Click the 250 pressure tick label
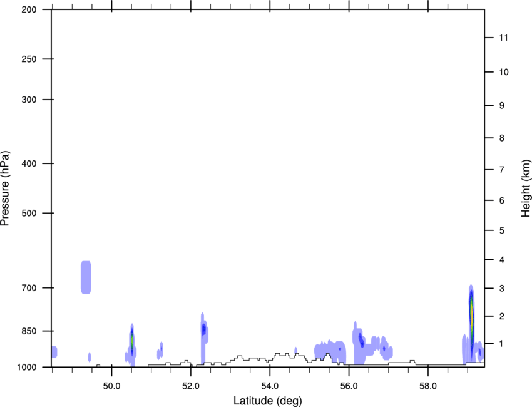 pyautogui.click(x=29, y=59)
